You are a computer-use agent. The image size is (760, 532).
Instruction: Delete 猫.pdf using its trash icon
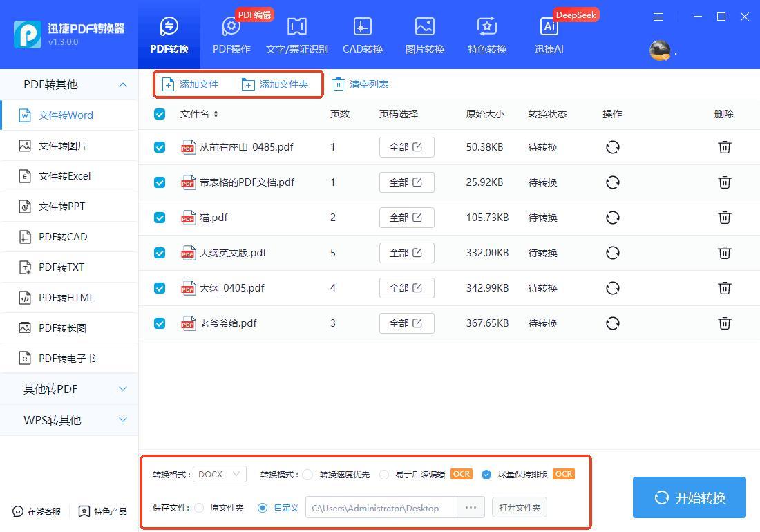(x=724, y=218)
